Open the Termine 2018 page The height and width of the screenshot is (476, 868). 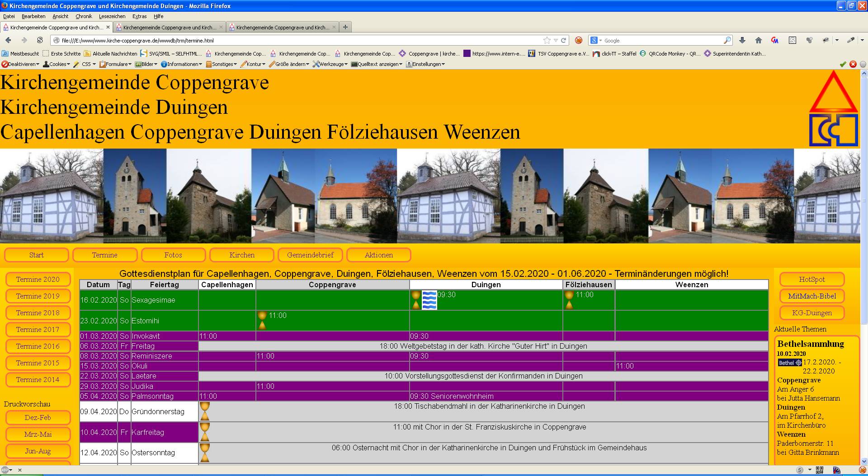coord(38,313)
